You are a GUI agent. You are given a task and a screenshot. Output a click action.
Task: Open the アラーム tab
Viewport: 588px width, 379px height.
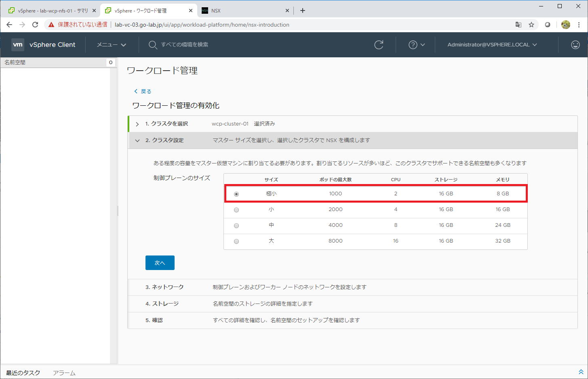(x=64, y=373)
